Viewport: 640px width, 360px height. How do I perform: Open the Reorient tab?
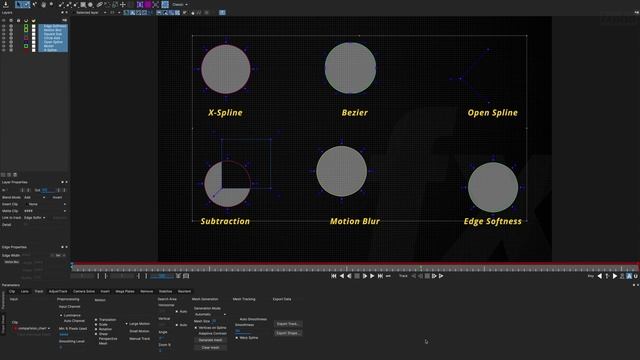pyautogui.click(x=184, y=291)
